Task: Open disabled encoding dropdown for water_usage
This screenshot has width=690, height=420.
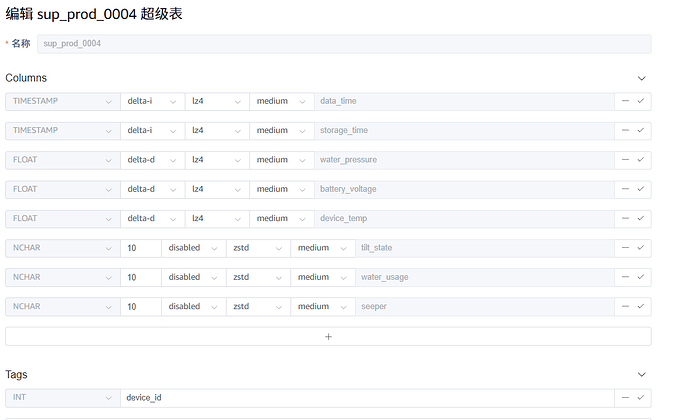Action: [x=194, y=277]
